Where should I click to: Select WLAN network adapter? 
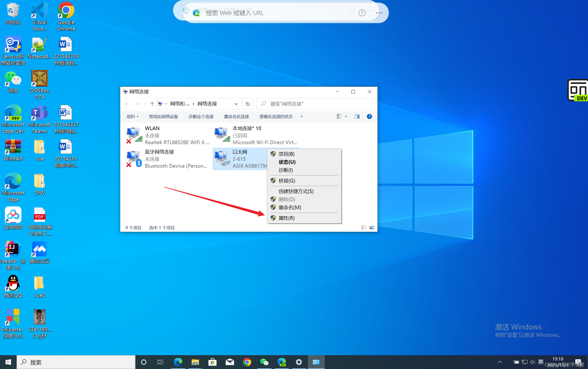coord(168,135)
